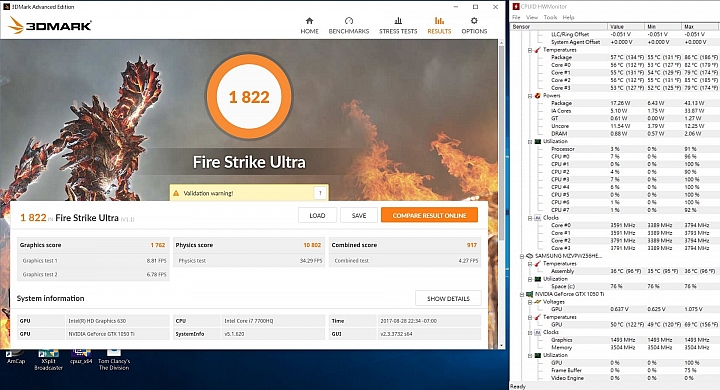The image size is (720, 390).
Task: Open the File menu in HWMonitor
Action: pos(516,17)
